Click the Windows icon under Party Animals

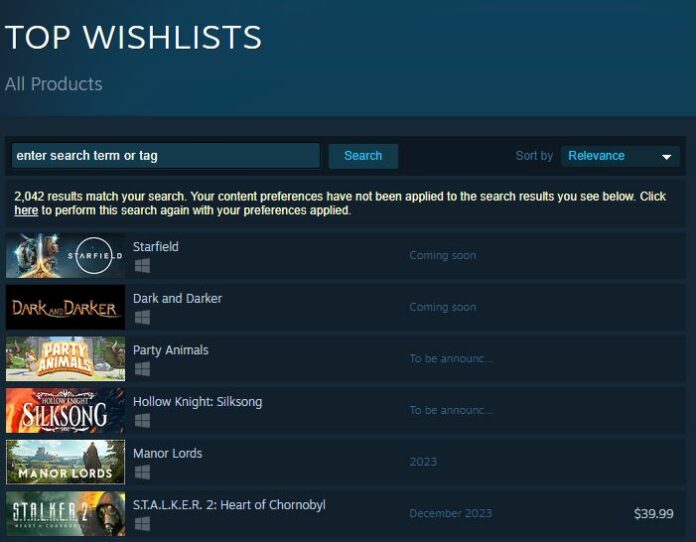pyautogui.click(x=142, y=369)
